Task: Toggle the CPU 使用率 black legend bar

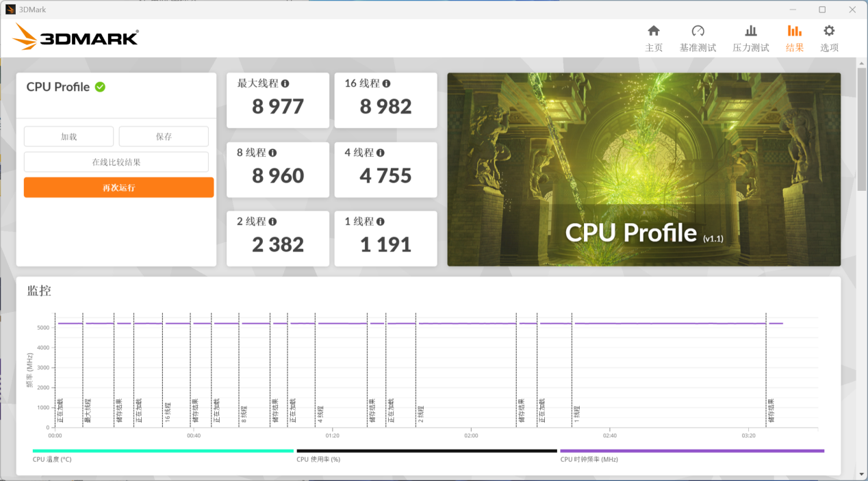Action: click(x=426, y=451)
